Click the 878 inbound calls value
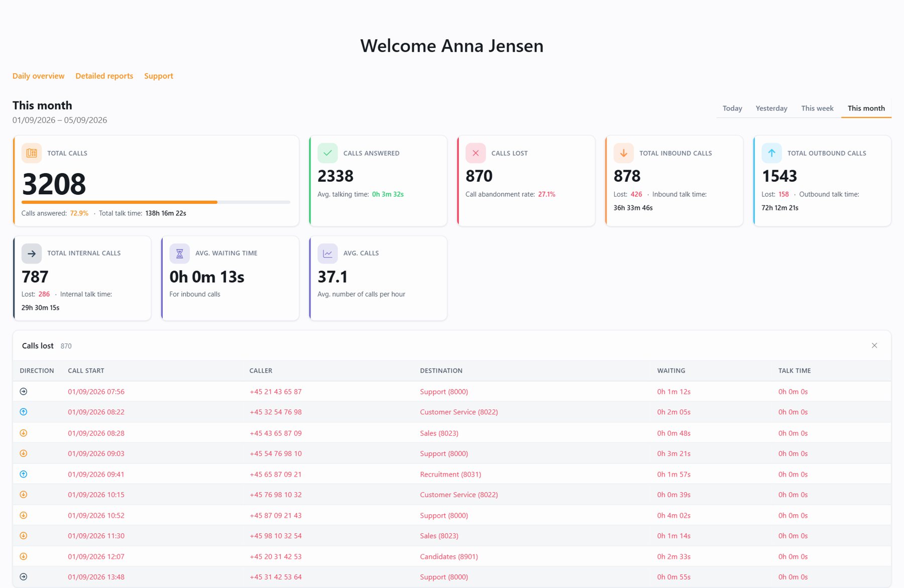This screenshot has height=588, width=904. [x=627, y=176]
